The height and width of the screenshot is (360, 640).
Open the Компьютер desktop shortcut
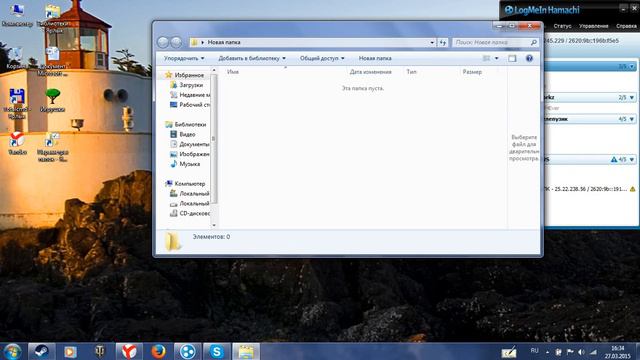[x=17, y=16]
